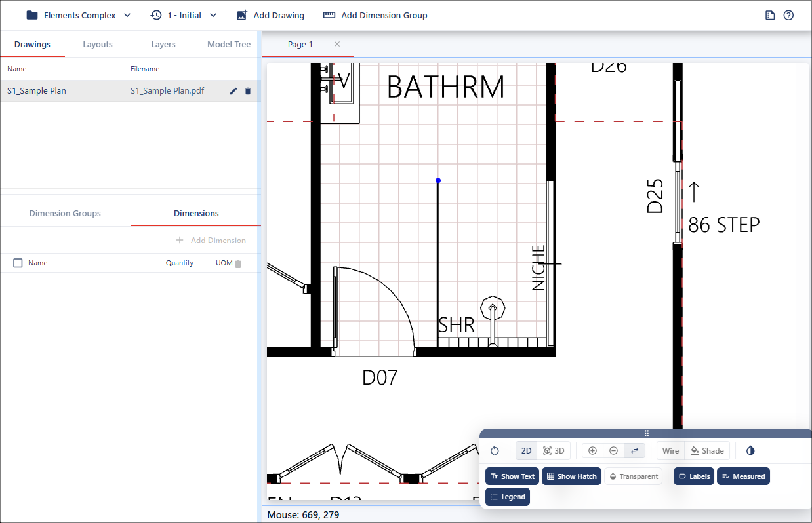
Task: Click the zoom out minus icon
Action: click(x=613, y=451)
